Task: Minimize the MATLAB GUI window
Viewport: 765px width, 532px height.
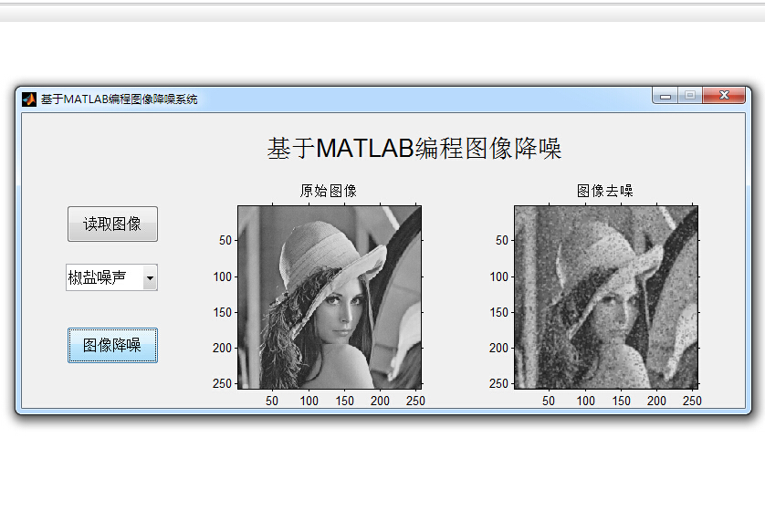Action: 665,96
